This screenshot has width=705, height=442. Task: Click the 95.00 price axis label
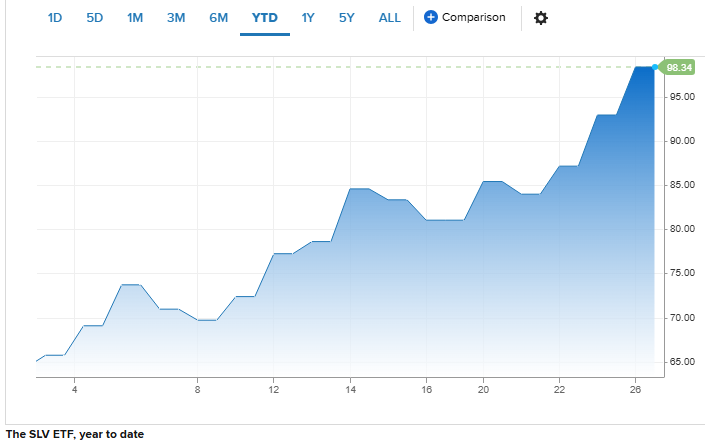682,97
